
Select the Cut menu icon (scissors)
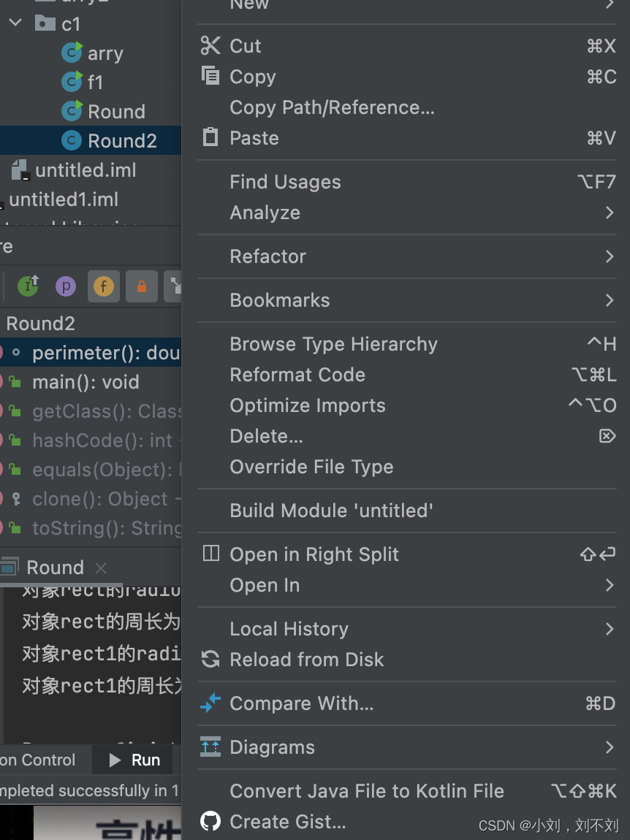pos(210,45)
